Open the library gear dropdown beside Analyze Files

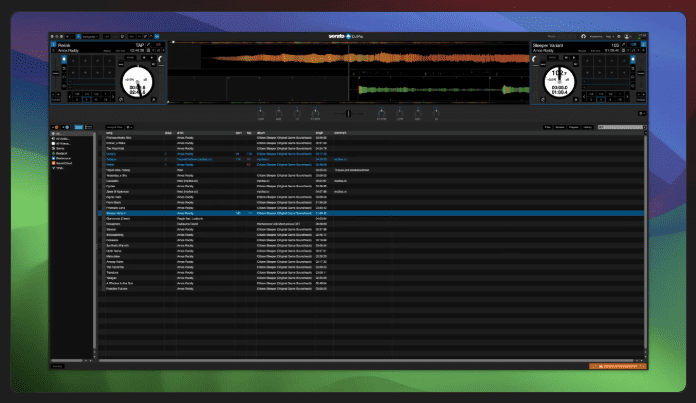click(x=130, y=127)
